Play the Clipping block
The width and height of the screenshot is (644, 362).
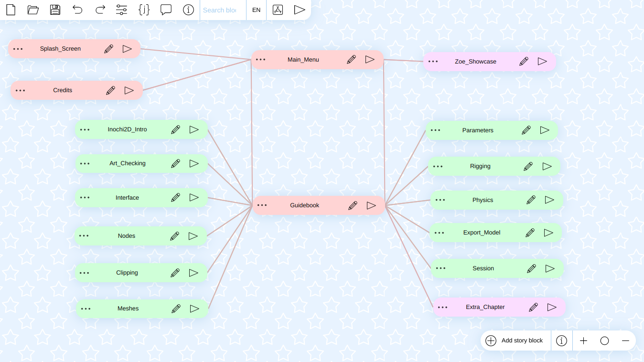193,273
